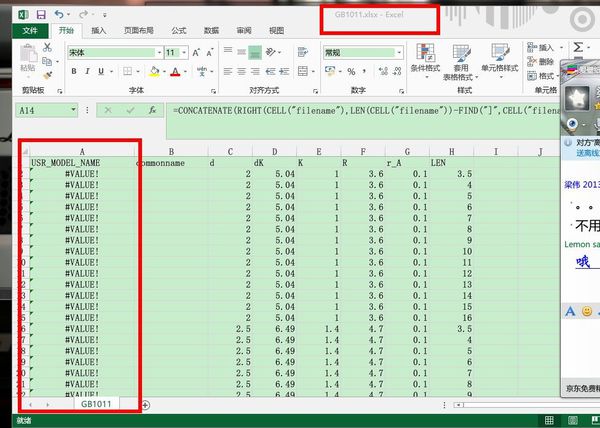Apply italic formatting
The image size is (600, 428).
[x=87, y=71]
